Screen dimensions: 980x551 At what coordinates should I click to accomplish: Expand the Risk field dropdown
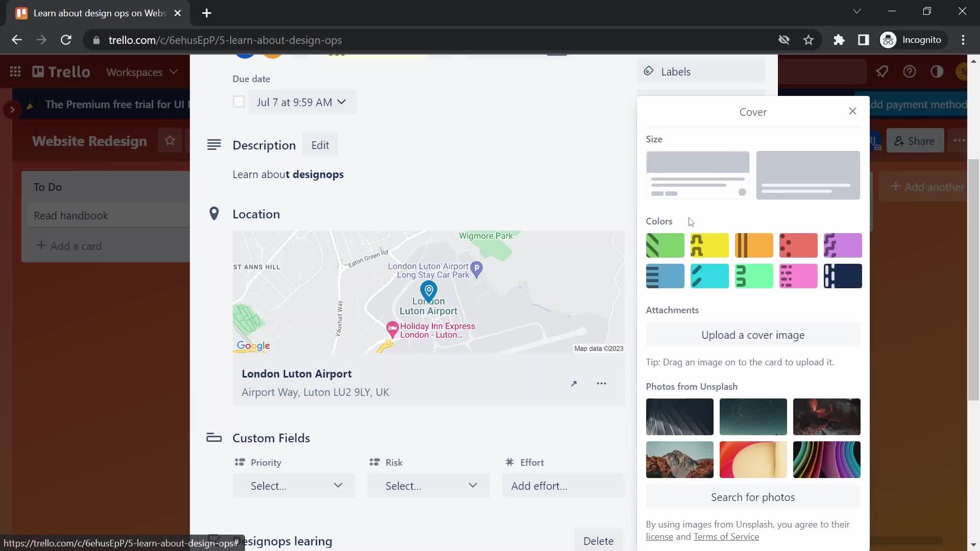(x=428, y=486)
